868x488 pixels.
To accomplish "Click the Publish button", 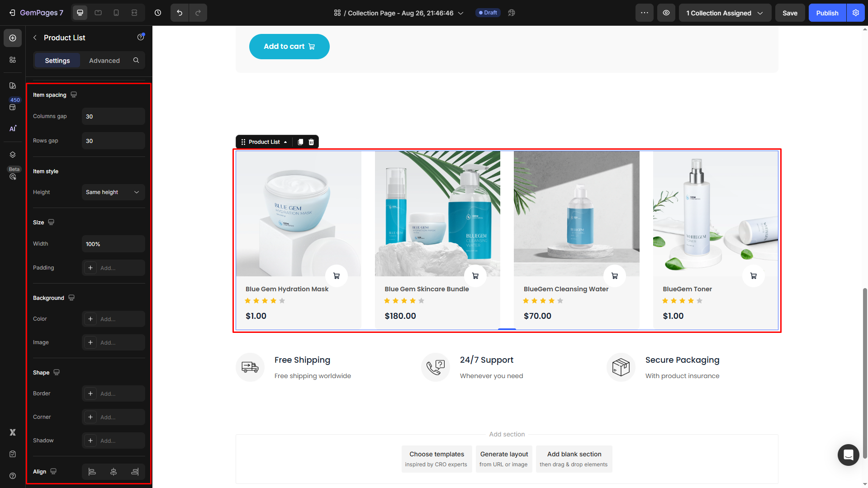I will [827, 13].
